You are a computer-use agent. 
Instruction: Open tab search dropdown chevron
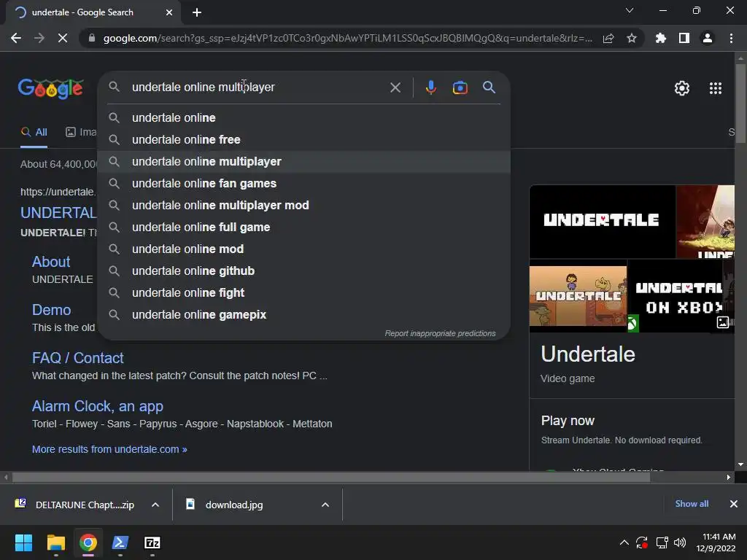[x=630, y=10]
